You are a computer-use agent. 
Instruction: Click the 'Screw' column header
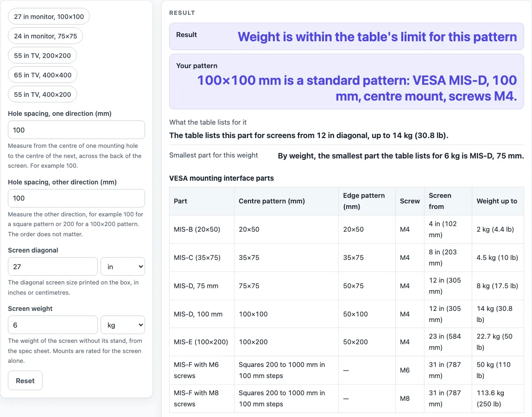point(410,201)
